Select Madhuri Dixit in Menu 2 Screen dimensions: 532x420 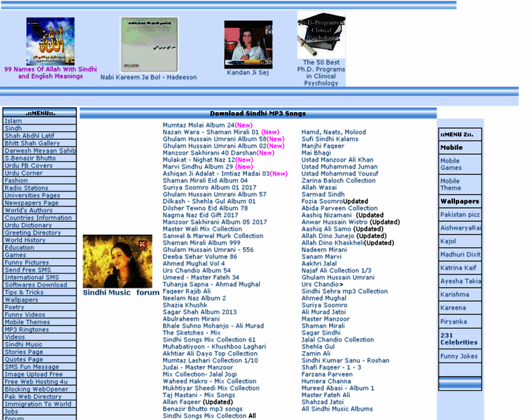(460, 255)
